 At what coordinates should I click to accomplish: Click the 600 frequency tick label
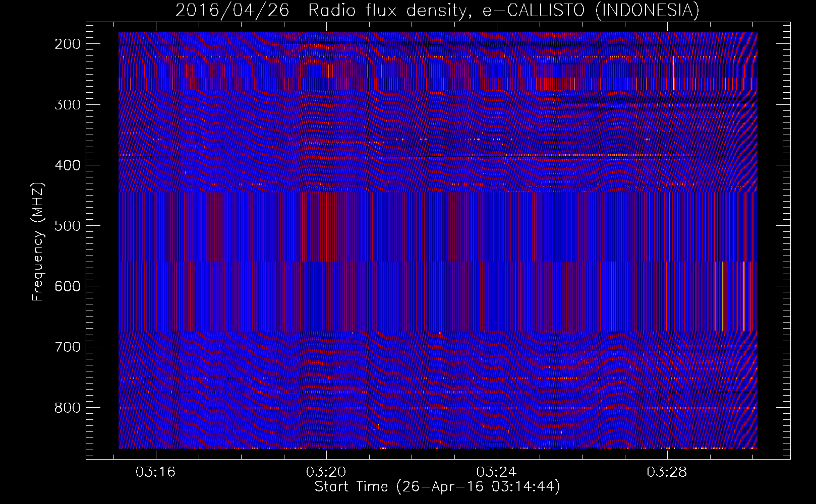[68, 286]
